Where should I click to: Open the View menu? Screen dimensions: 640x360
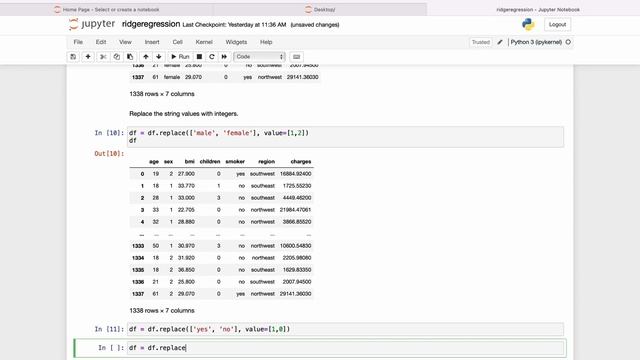click(125, 42)
